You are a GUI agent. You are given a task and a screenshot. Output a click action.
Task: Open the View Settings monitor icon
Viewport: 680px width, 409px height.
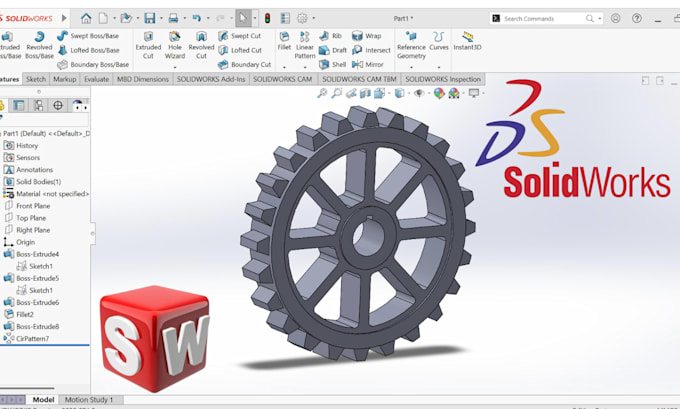[x=474, y=93]
